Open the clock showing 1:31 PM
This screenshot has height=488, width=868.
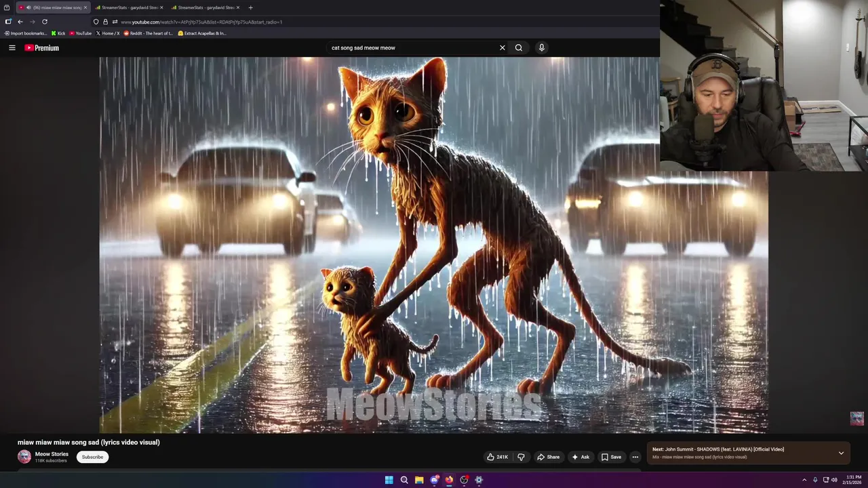[x=854, y=480]
